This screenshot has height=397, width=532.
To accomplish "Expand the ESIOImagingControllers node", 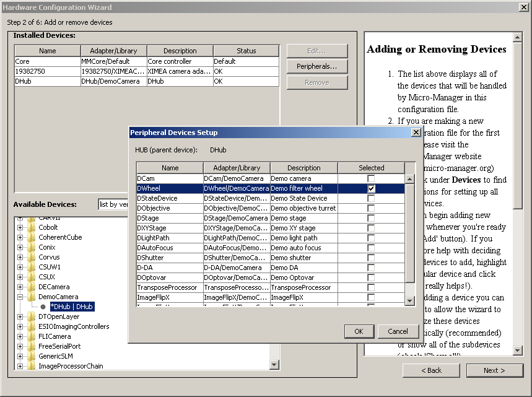I will (20, 327).
